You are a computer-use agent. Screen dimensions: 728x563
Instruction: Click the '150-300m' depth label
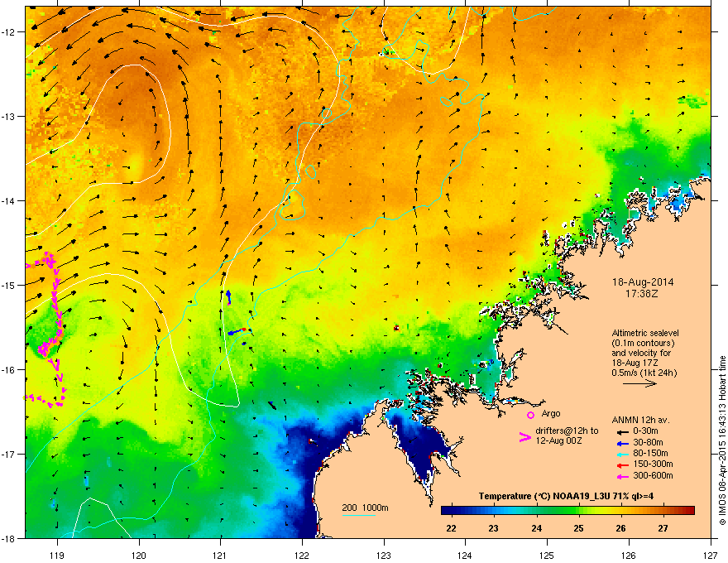coord(653,464)
